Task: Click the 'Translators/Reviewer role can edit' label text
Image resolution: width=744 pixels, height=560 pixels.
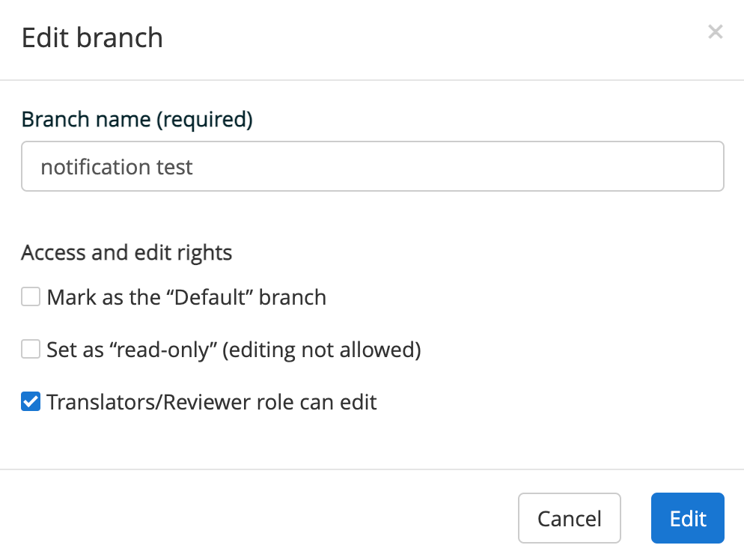Action: coord(212,402)
